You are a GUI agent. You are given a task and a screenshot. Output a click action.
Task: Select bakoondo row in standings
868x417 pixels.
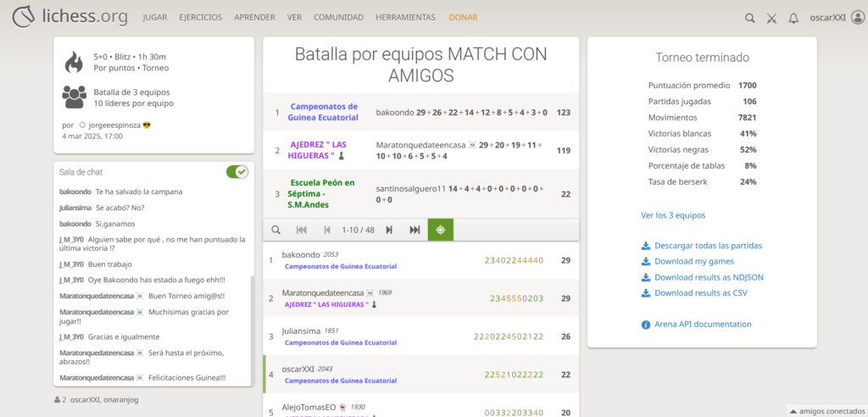tap(420, 260)
